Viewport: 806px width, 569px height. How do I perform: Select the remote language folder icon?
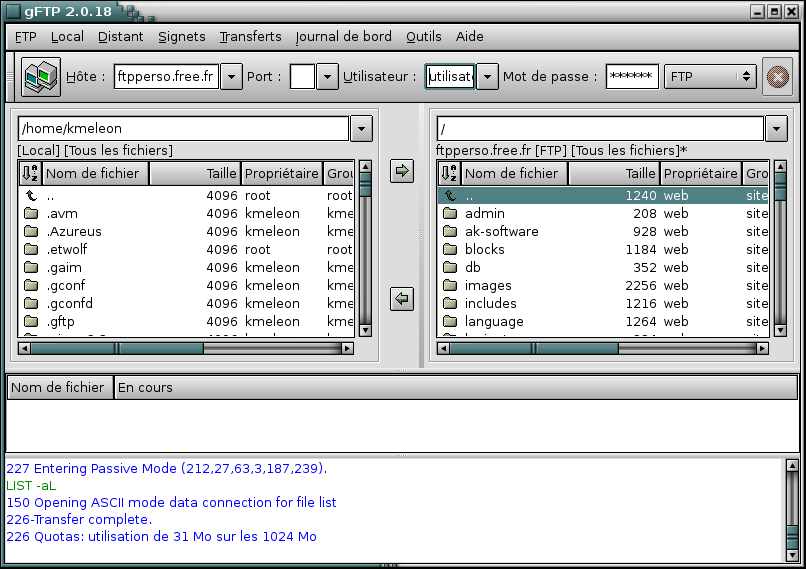[450, 321]
